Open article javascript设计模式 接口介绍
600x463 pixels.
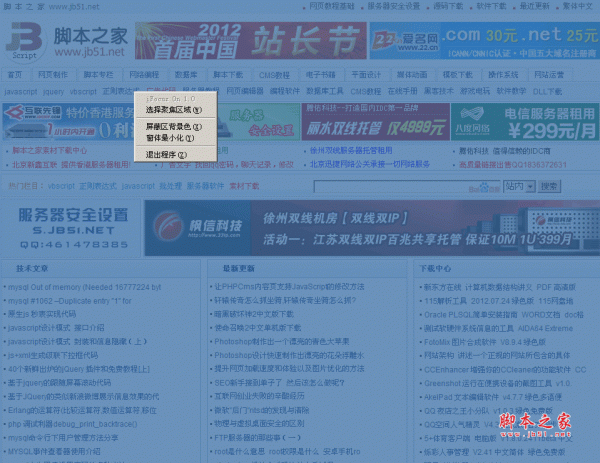56,328
